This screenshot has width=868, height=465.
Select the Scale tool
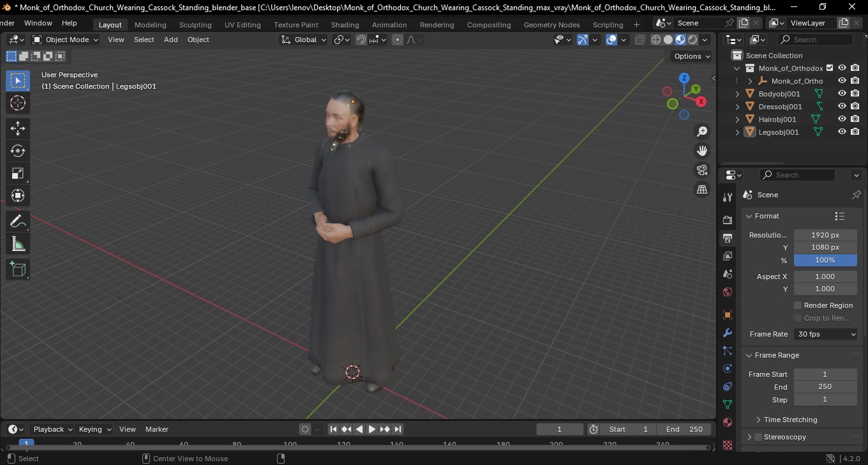(x=18, y=173)
